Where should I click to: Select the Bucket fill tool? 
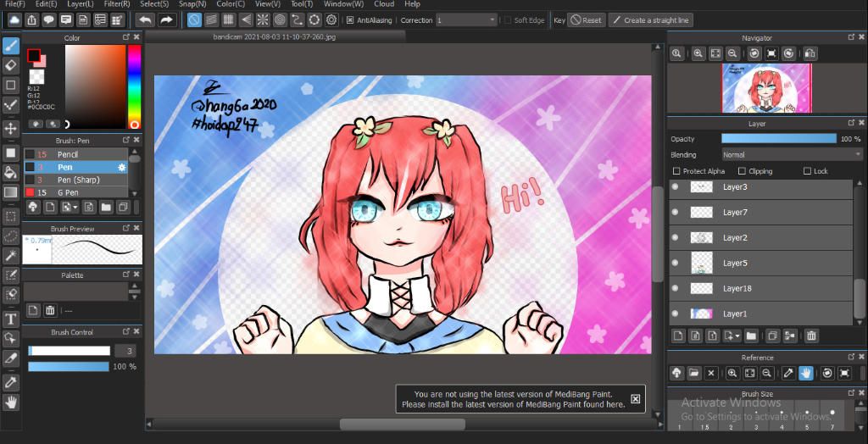pyautogui.click(x=11, y=172)
